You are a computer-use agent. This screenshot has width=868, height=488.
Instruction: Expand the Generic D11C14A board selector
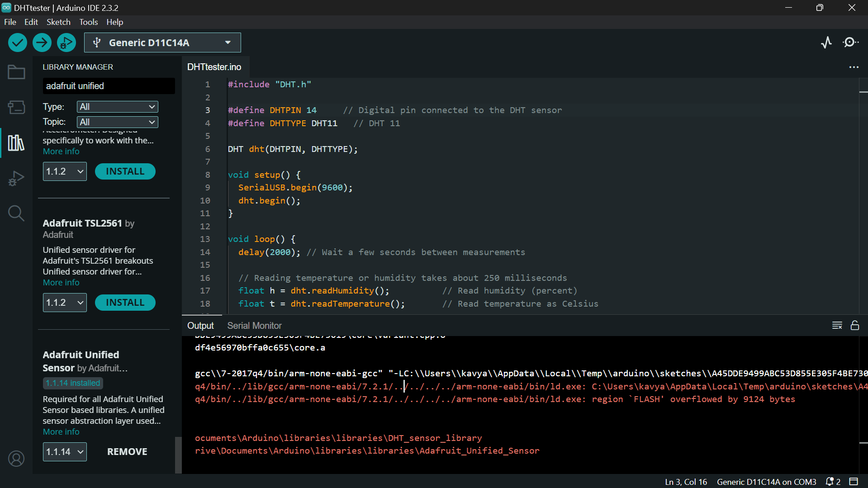[162, 43]
